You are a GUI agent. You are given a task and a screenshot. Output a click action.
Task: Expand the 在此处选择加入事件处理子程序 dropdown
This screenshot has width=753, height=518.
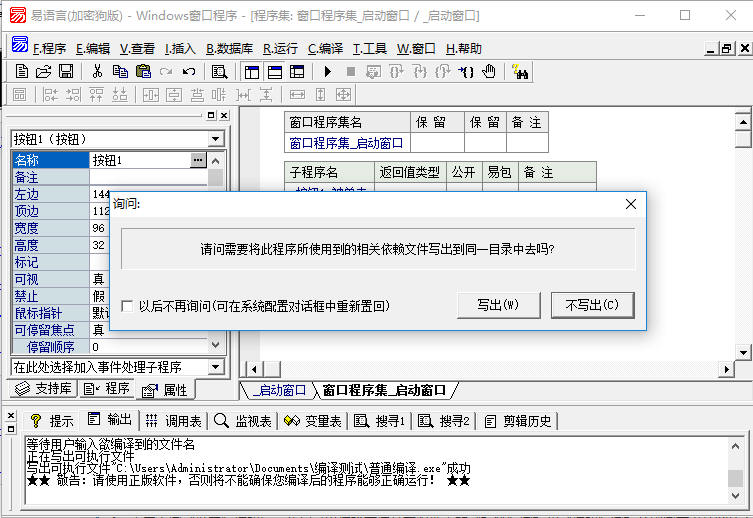pyautogui.click(x=216, y=367)
